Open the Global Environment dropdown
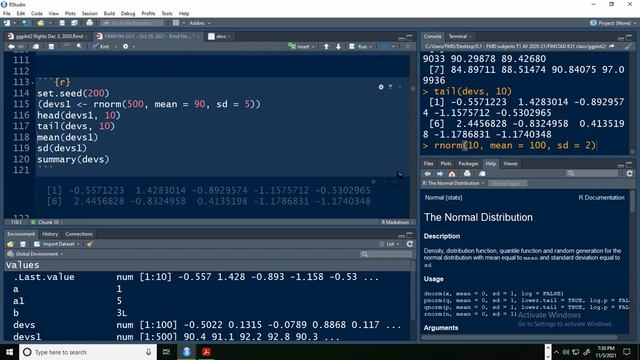 pos(35,254)
